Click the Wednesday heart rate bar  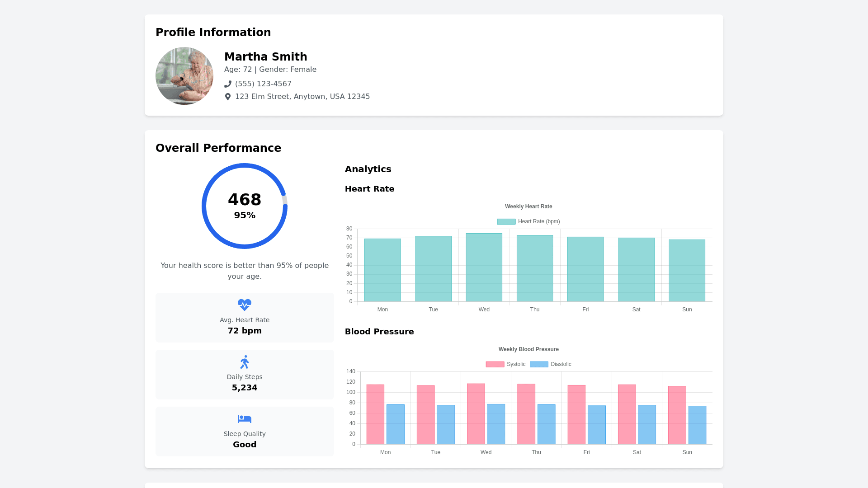tap(484, 267)
